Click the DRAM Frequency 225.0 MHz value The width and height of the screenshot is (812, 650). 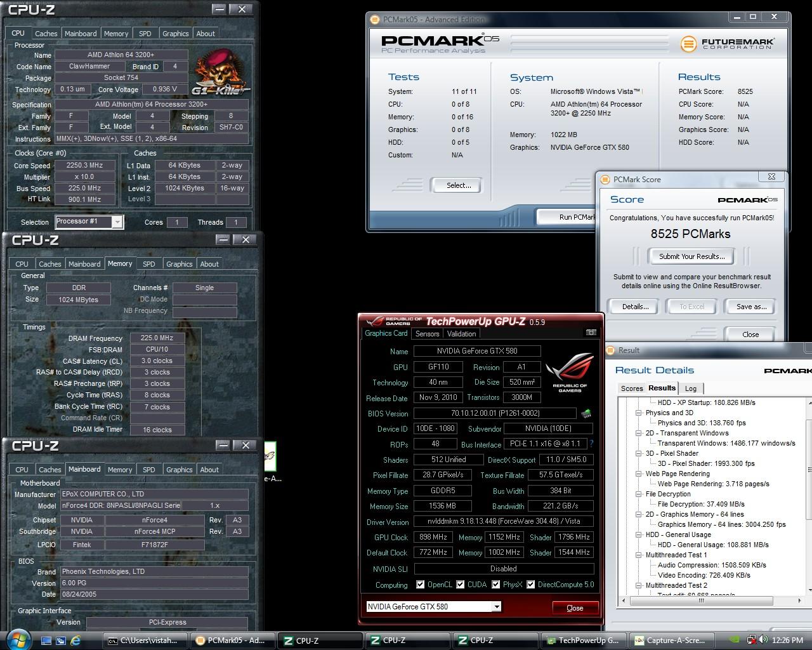pyautogui.click(x=157, y=338)
